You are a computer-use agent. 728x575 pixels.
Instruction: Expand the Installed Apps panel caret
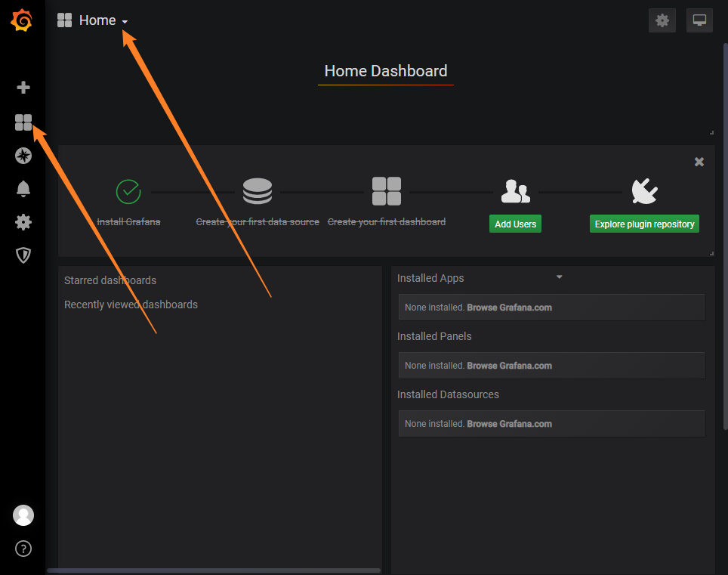[x=560, y=277]
